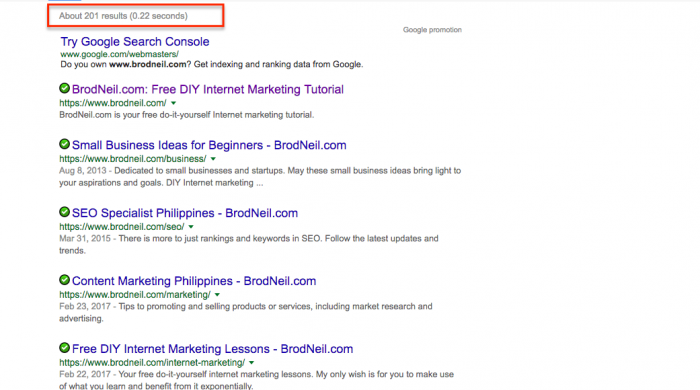Click About 201 results count text

(x=123, y=16)
